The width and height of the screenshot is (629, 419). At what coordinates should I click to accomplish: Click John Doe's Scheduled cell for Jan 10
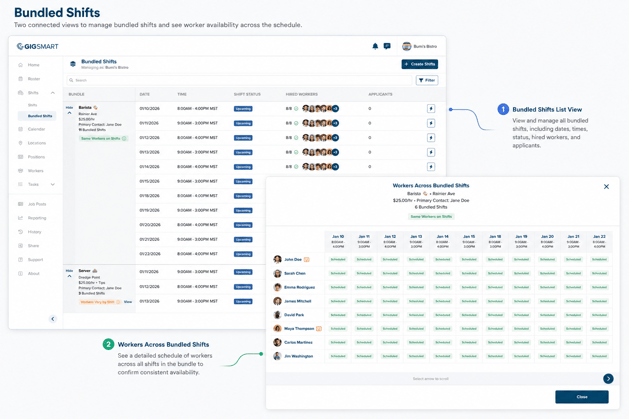[338, 259]
